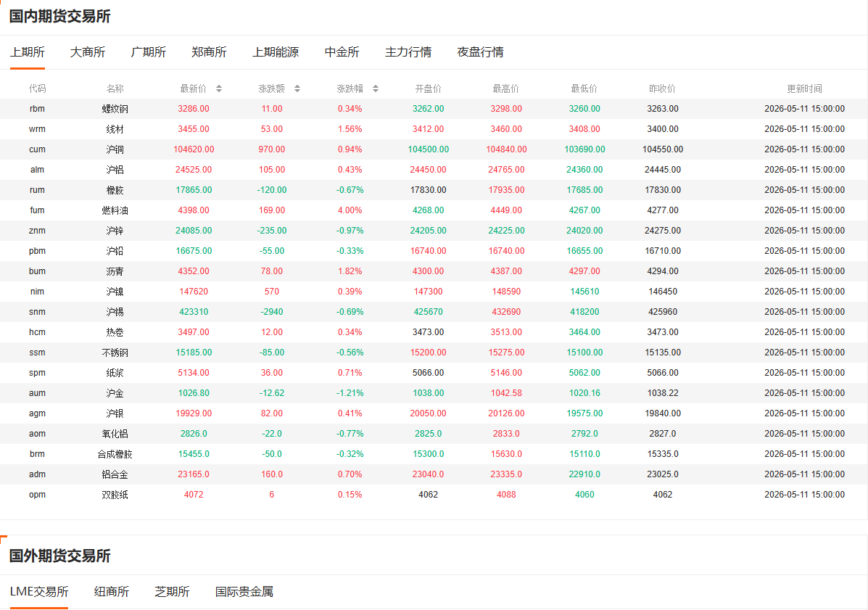The image size is (868, 610).
Task: Click the 更新时间 column header
Action: [x=804, y=88]
